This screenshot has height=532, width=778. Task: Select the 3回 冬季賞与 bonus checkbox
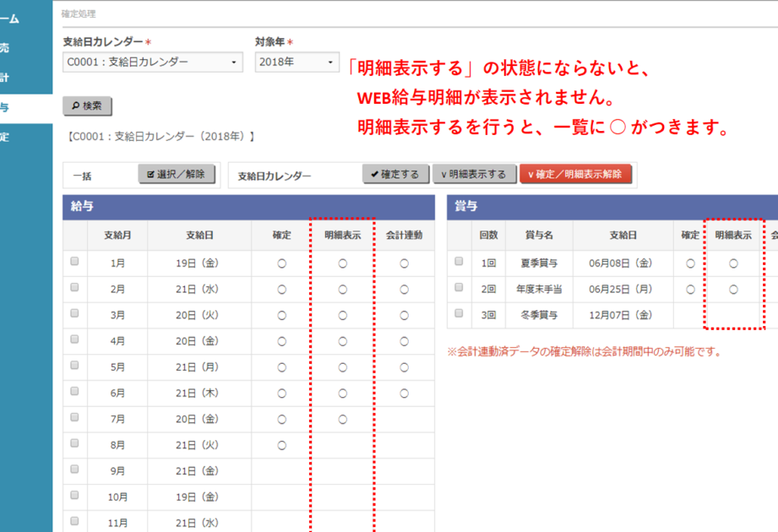459,313
